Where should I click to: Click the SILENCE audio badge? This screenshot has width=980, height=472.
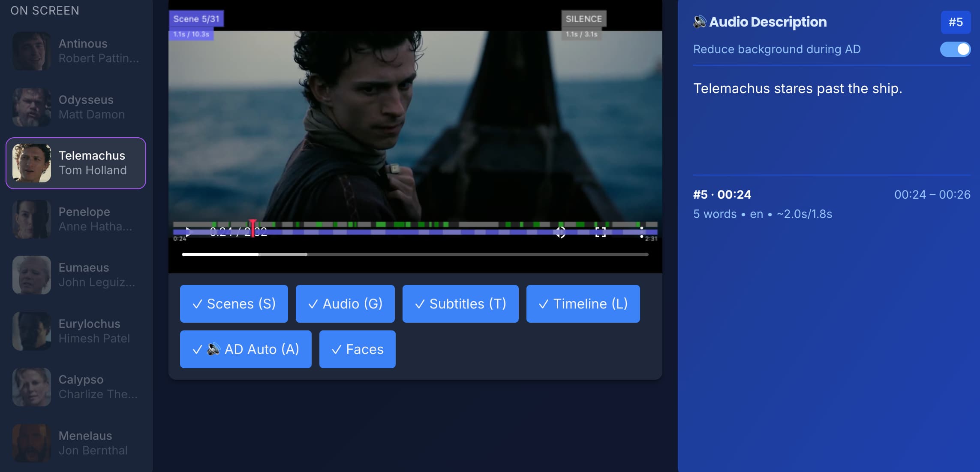click(x=584, y=19)
